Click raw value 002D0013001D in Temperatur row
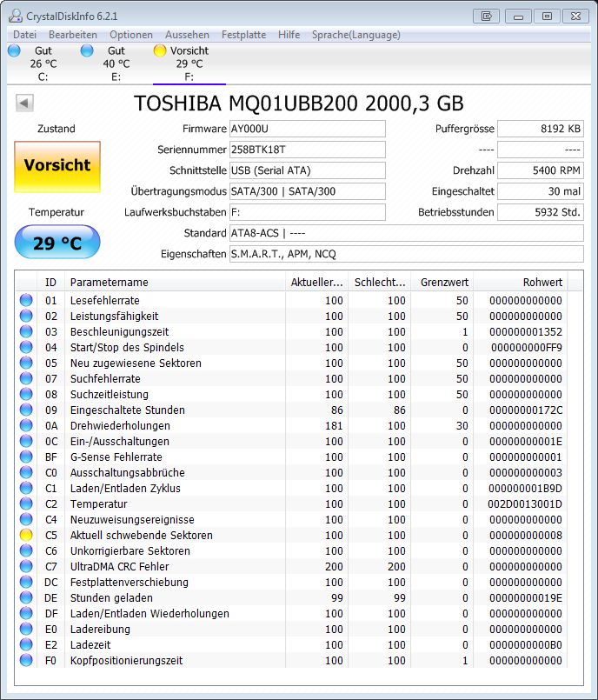This screenshot has width=598, height=700. tap(525, 504)
